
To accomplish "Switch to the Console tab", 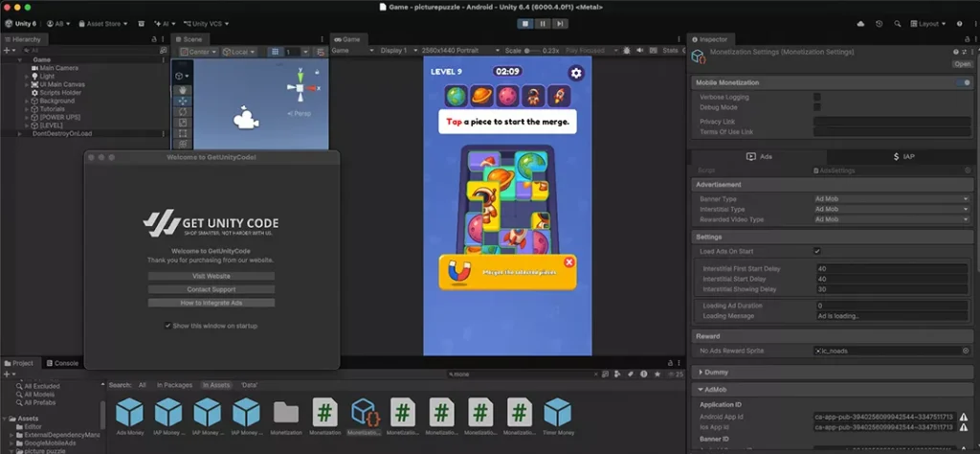I will tap(62, 363).
